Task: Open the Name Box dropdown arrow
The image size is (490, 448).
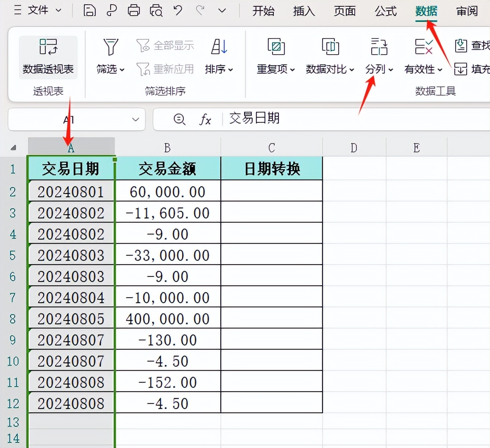Action: tap(135, 119)
